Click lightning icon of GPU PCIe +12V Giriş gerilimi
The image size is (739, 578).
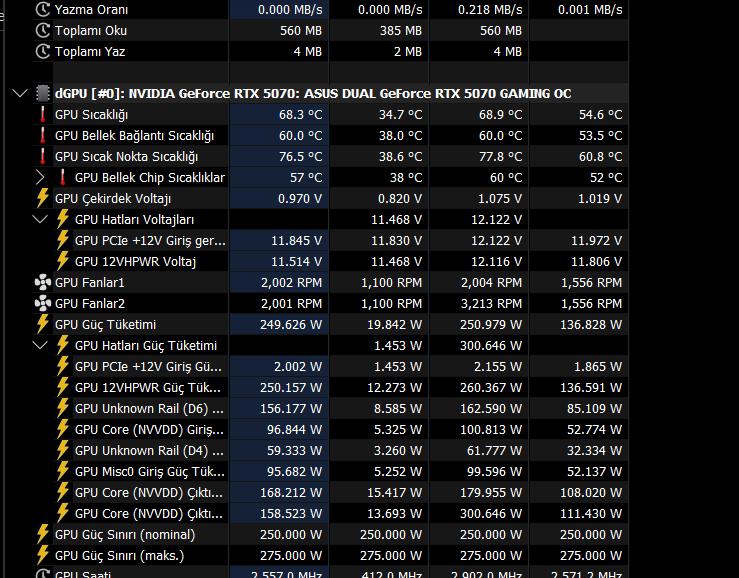pos(63,240)
